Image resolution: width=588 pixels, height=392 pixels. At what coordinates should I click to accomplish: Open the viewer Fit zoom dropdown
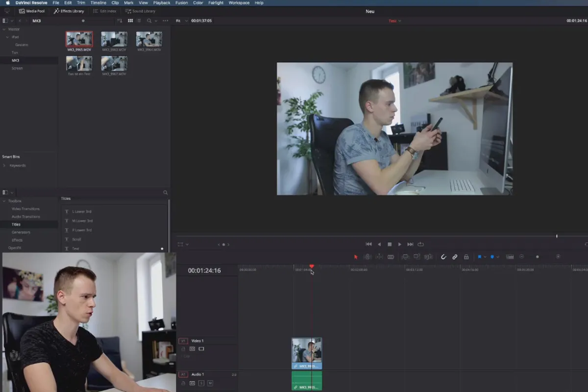(x=181, y=21)
